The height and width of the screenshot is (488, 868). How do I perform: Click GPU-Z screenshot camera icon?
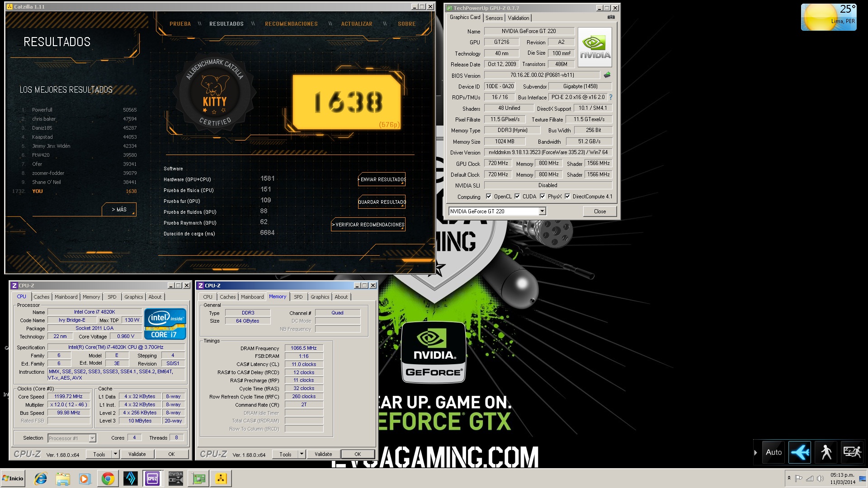pyautogui.click(x=611, y=17)
